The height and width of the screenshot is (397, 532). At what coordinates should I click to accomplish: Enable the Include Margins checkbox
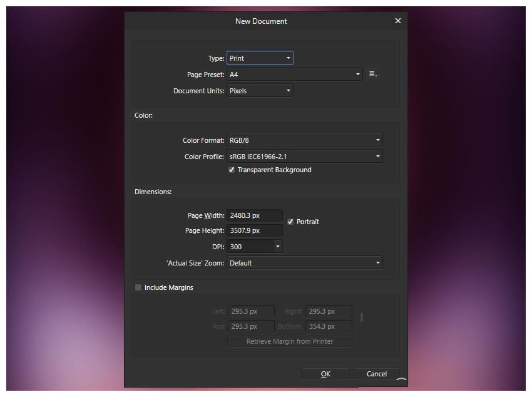pyautogui.click(x=138, y=287)
